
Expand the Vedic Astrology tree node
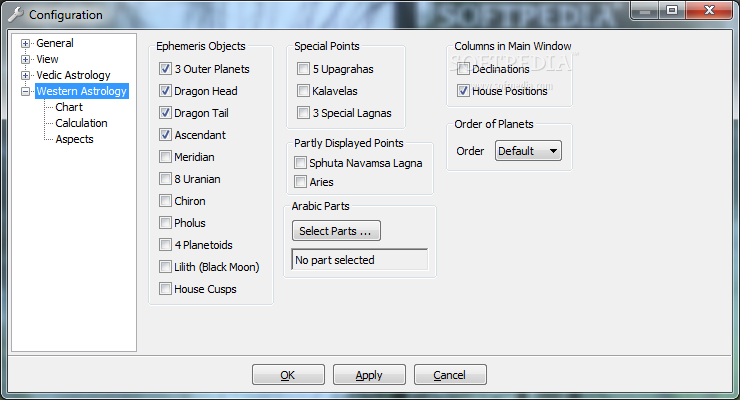pos(26,75)
